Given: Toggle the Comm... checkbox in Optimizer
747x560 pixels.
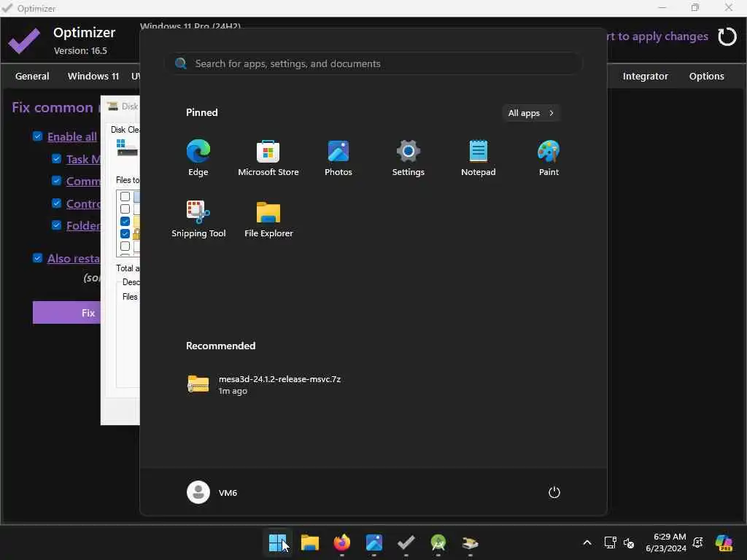Looking at the screenshot, I should [x=56, y=181].
